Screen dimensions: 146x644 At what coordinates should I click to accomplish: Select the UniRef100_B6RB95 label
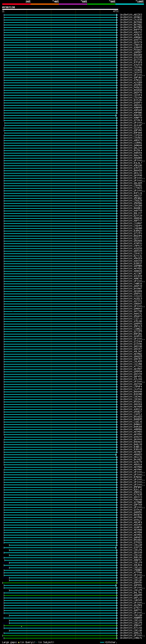click(x=131, y=419)
